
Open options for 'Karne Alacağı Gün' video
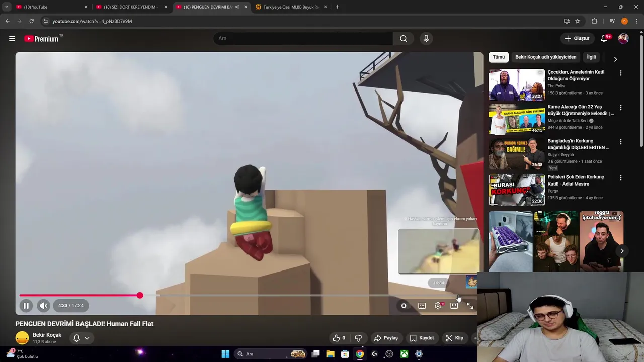[x=620, y=108]
